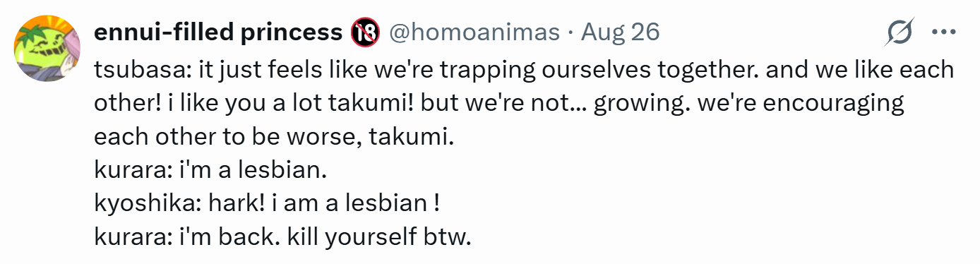Open the Aug 26 timestamp permalink
The height and width of the screenshot is (264, 980).
tap(621, 32)
